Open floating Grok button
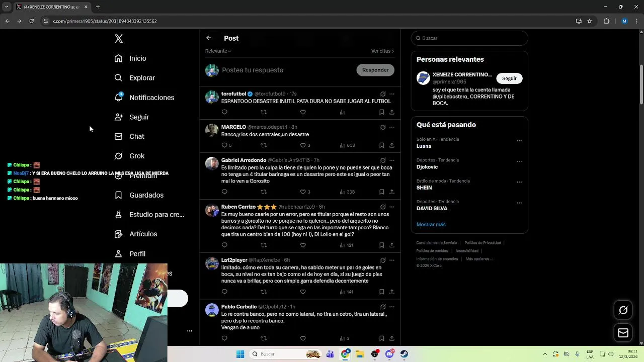Screen dimensions: 644x362 tap(623, 310)
